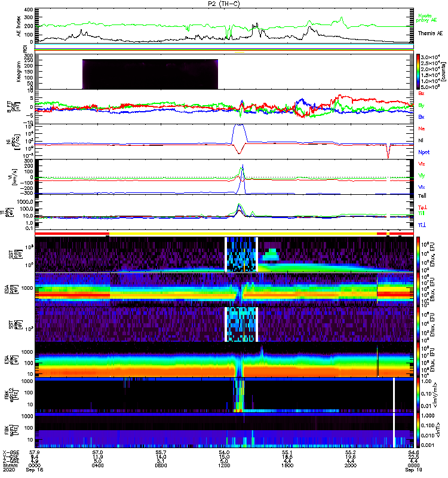Click the FBK edc12 mV/m color bar

coord(418,395)
